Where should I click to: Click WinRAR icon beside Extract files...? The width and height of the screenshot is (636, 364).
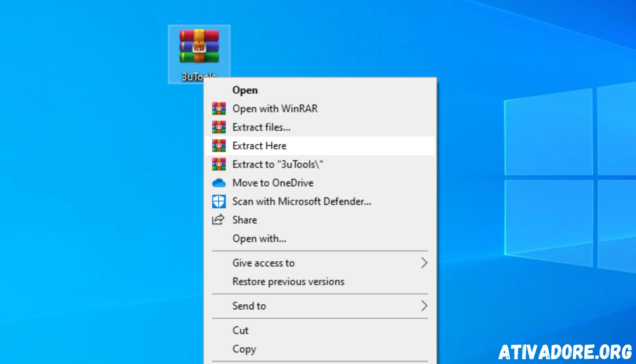pos(219,127)
